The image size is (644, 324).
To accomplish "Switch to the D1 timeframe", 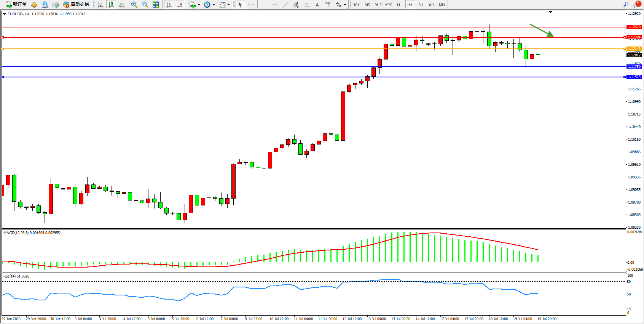I will (421, 5).
